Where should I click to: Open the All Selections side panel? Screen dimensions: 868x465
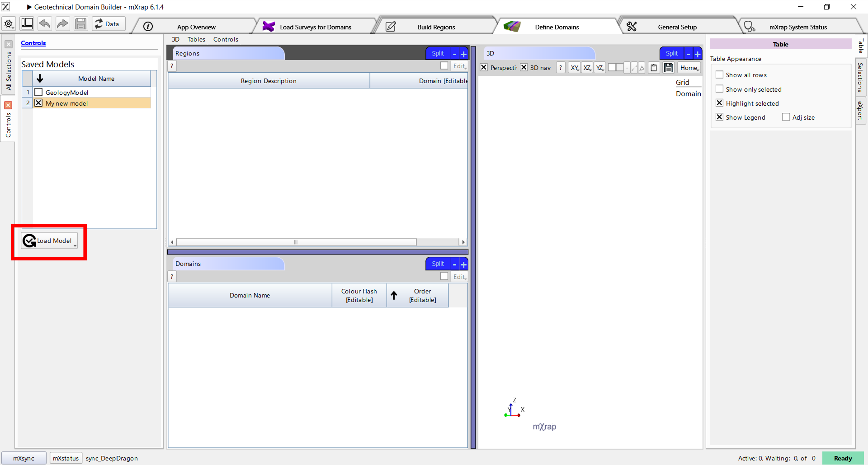click(x=8, y=71)
